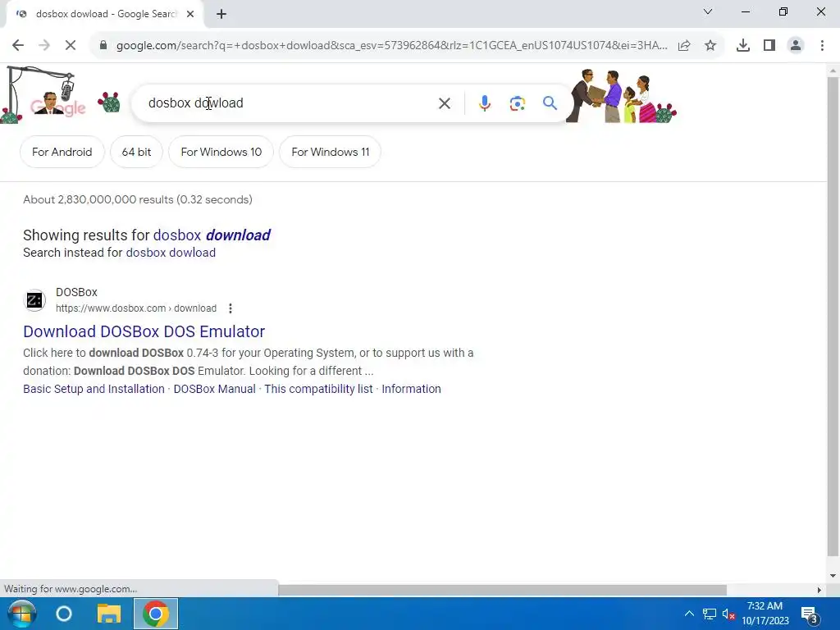The image size is (840, 630).
Task: Click vertical scrollbar down arrow
Action: point(833,576)
